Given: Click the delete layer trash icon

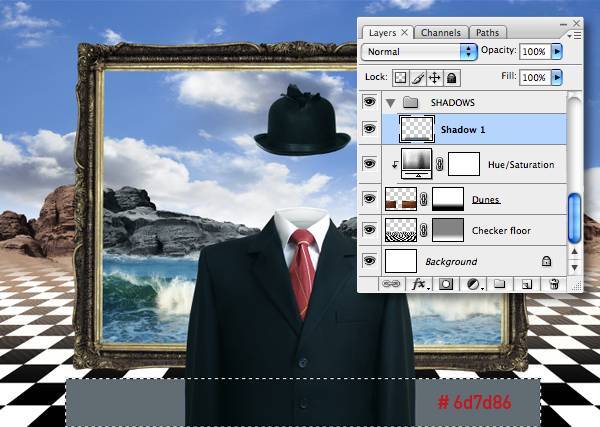Looking at the screenshot, I should [554, 284].
